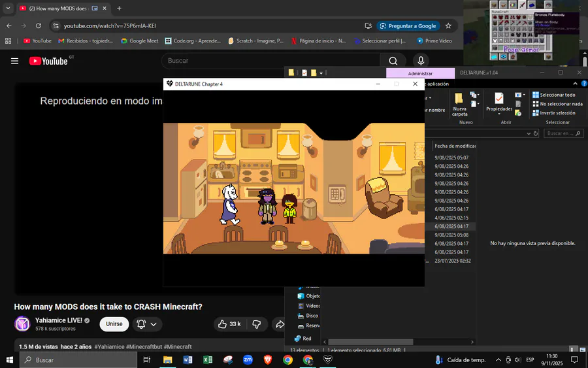
Task: Open the Yahiamice LIVE! channel name link
Action: click(59, 320)
